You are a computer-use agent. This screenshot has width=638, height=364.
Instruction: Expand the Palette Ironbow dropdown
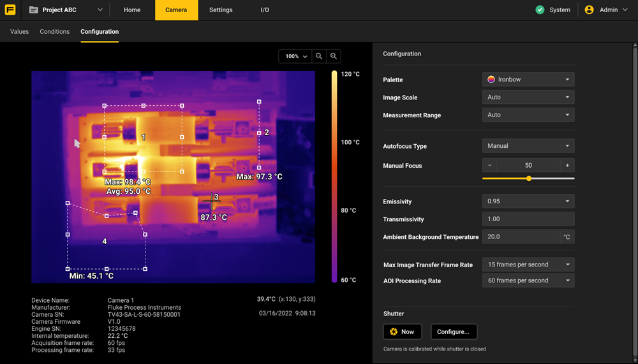point(528,80)
